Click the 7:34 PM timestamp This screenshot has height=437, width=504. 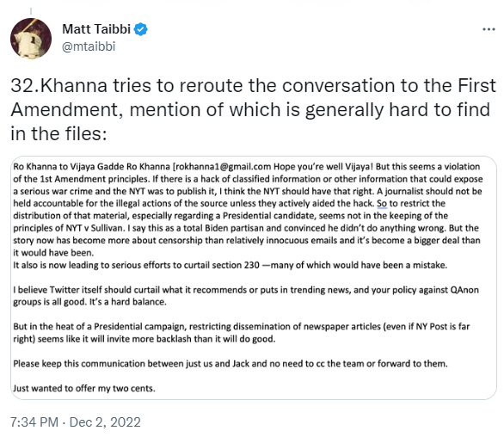(34, 422)
